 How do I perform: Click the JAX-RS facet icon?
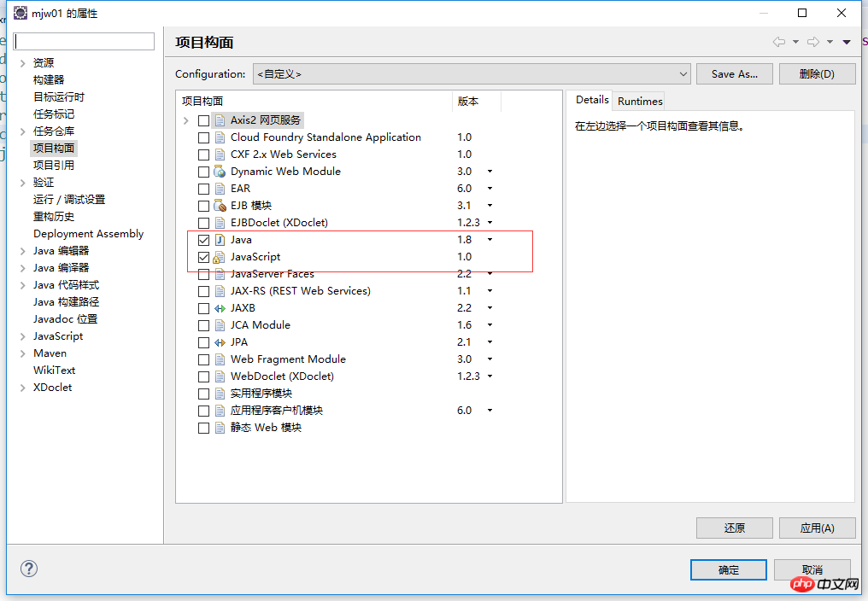point(220,291)
